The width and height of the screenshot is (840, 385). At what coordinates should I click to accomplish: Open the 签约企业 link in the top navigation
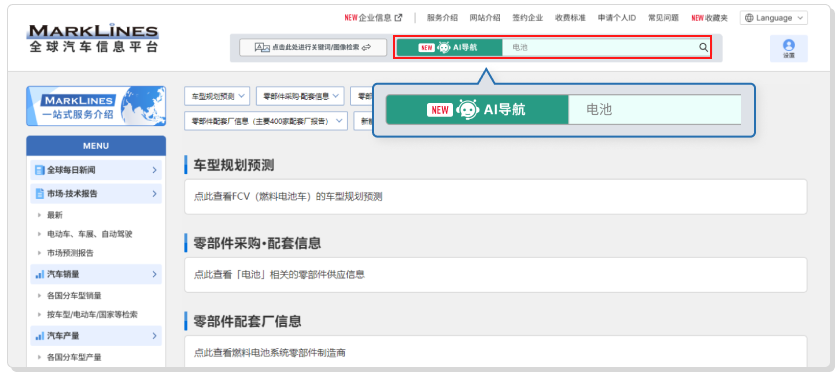[x=528, y=18]
